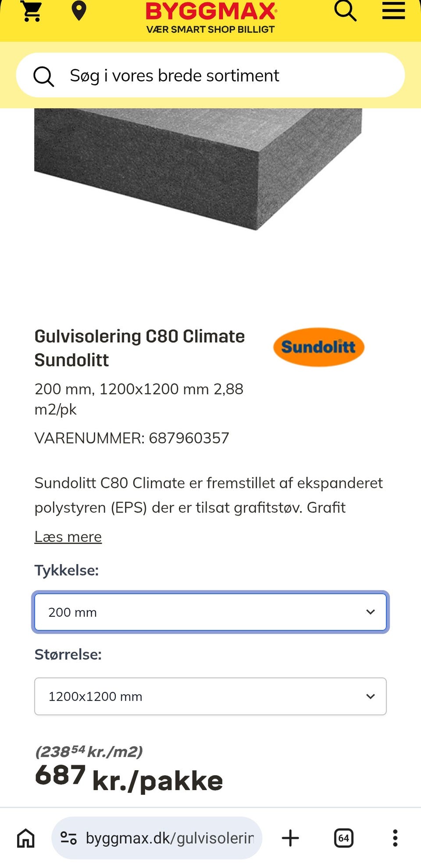
Task: Tap the magnifier inside the search field
Action: point(44,76)
